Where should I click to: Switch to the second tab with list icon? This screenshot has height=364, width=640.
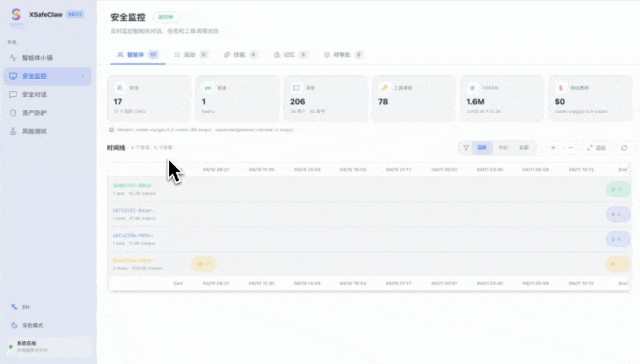191,55
